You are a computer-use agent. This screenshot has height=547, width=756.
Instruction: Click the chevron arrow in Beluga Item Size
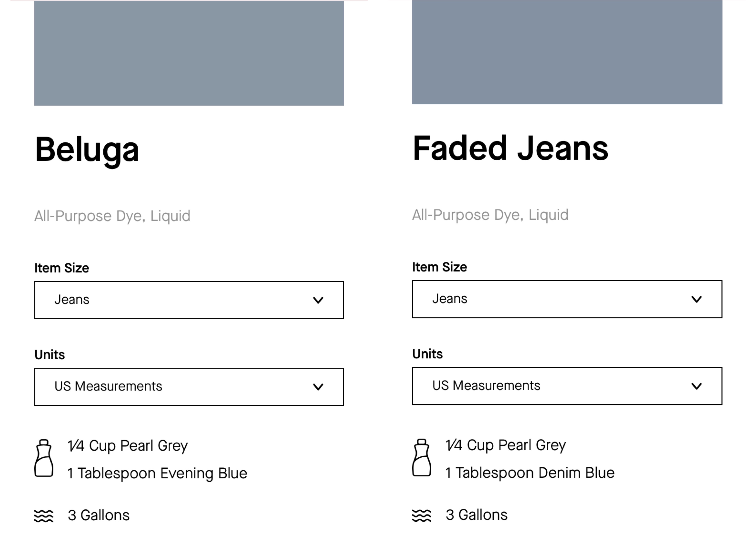(318, 300)
